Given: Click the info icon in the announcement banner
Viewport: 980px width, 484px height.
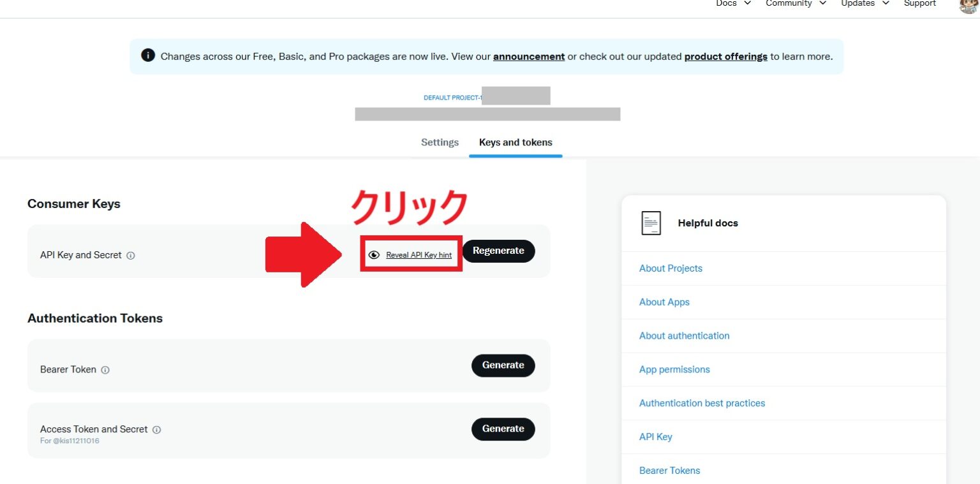Looking at the screenshot, I should 147,55.
